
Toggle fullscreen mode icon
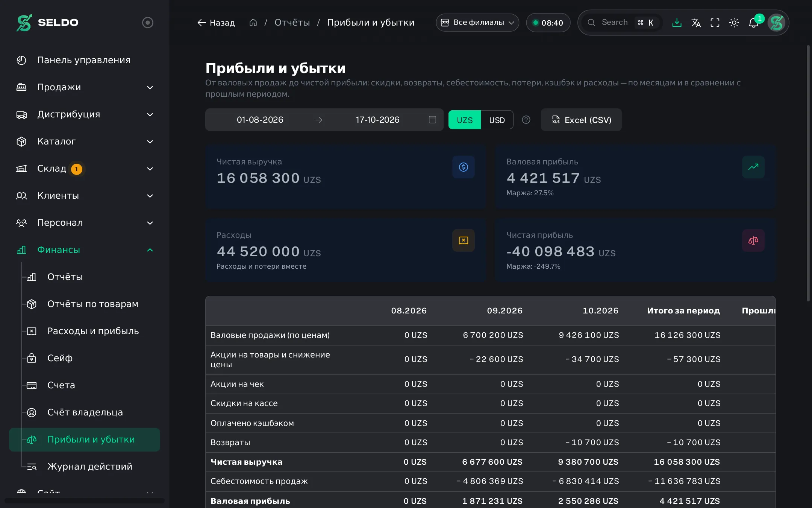(715, 23)
